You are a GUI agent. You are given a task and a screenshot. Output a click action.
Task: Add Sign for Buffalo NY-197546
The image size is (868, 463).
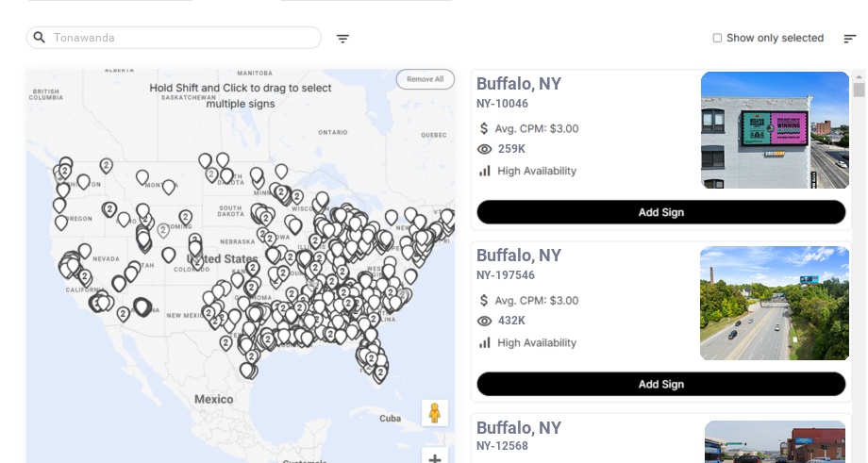(660, 384)
